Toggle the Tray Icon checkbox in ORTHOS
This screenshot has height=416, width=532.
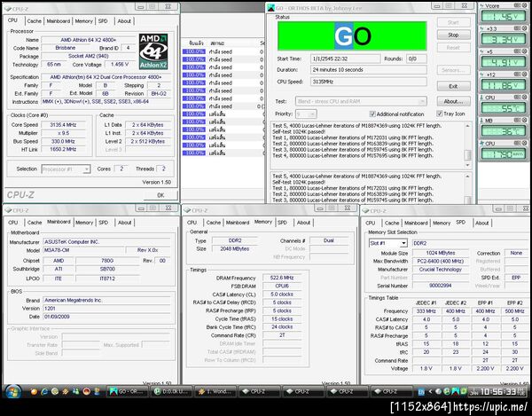pos(440,114)
